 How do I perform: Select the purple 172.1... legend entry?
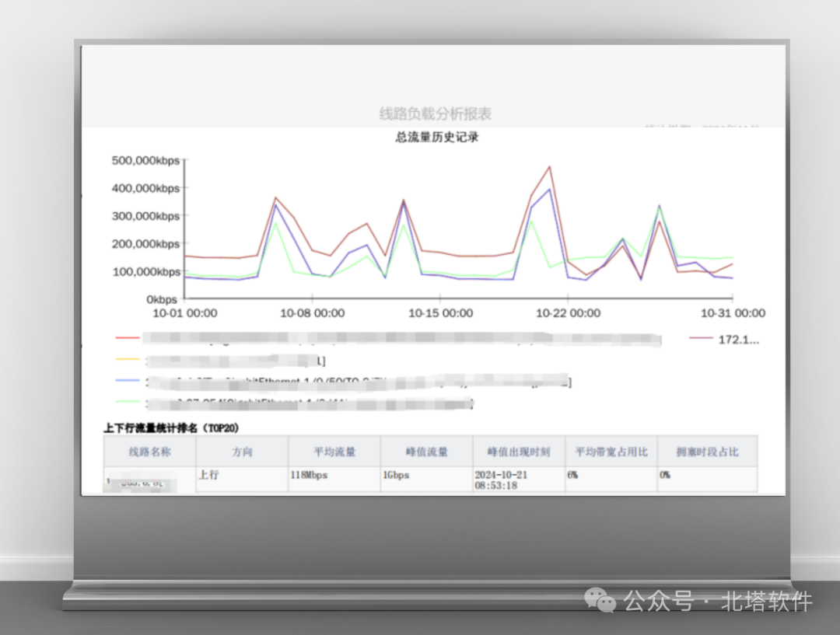coord(724,339)
